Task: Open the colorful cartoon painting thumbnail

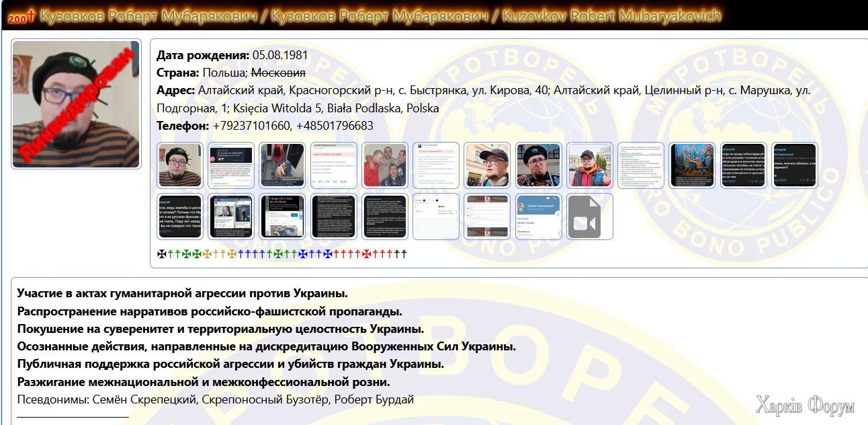Action: pyautogui.click(x=693, y=165)
